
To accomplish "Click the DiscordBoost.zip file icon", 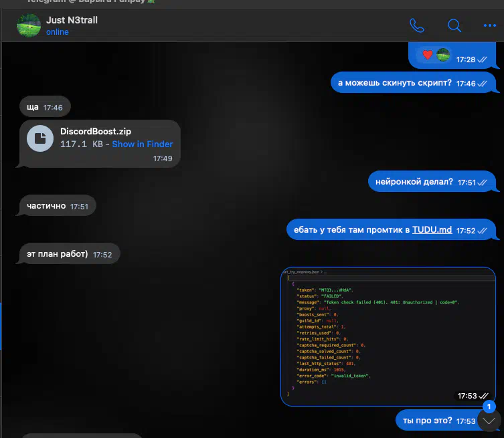I will [x=41, y=138].
